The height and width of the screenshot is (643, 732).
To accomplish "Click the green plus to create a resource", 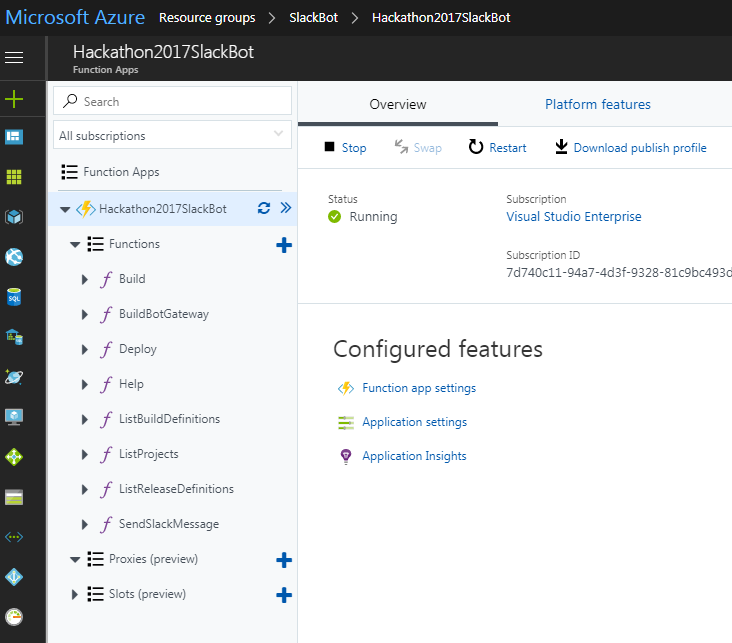I will pos(14,99).
